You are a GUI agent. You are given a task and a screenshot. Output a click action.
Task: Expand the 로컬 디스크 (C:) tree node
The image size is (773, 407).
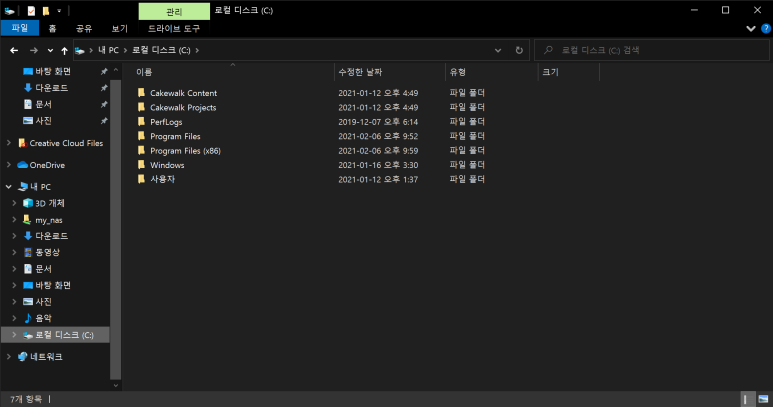pyautogui.click(x=14, y=335)
